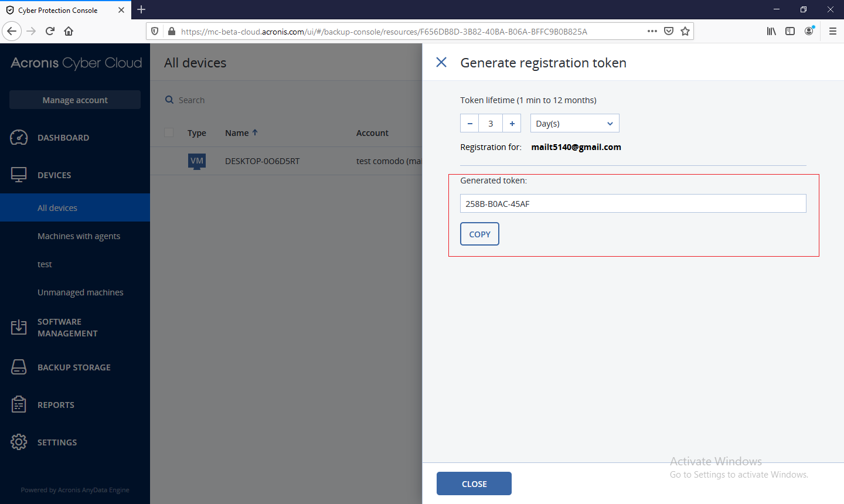The image size is (844, 504).
Task: Click the Manage account button
Action: (75, 100)
